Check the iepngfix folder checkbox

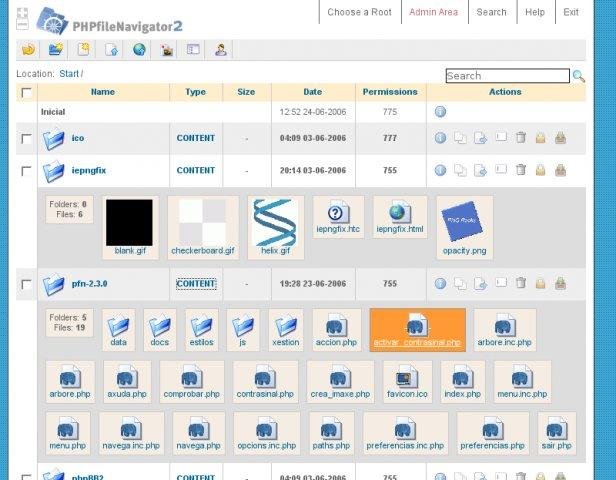click(26, 171)
